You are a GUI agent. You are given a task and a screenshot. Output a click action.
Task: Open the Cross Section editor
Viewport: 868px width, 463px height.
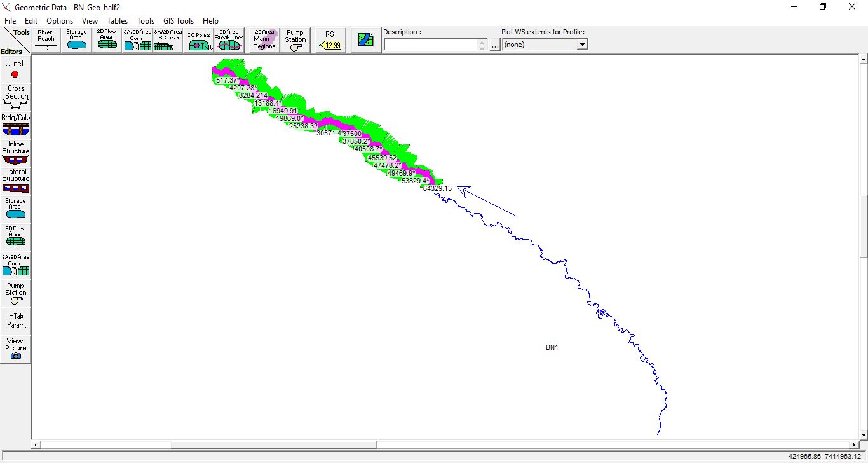[16, 97]
